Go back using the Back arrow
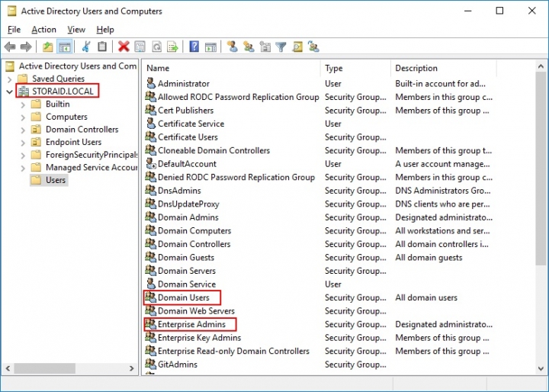Image resolution: width=549 pixels, height=392 pixels. [x=10, y=47]
